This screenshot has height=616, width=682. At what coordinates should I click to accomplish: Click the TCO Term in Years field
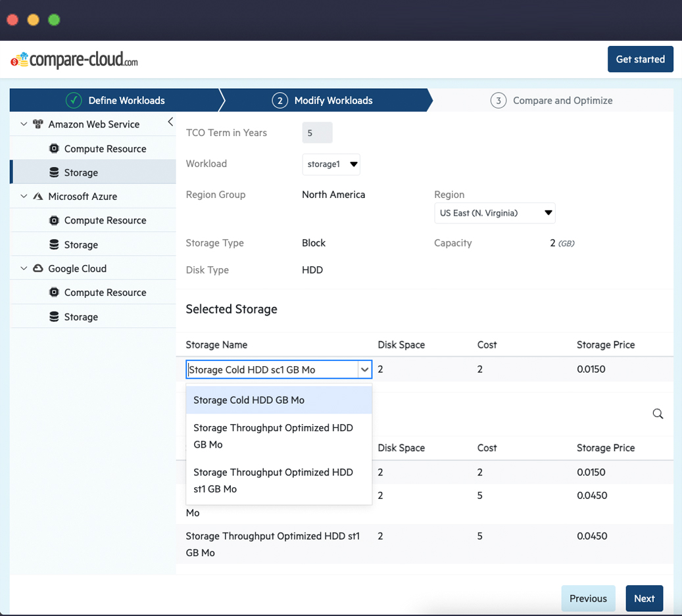point(317,133)
